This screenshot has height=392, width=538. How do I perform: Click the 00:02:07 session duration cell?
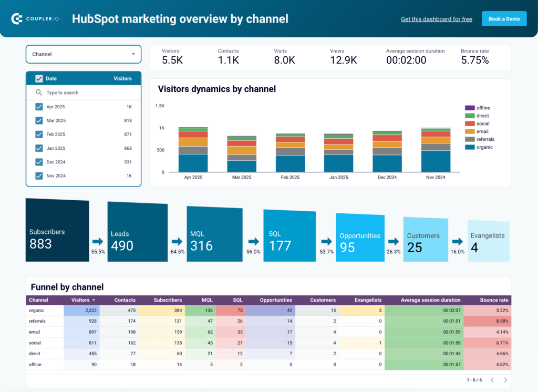(424, 311)
